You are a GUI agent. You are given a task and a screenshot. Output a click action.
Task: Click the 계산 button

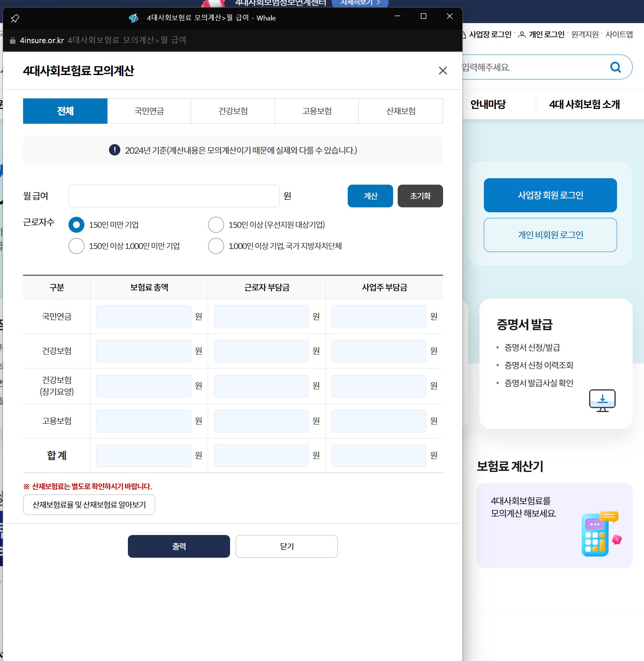(x=370, y=196)
